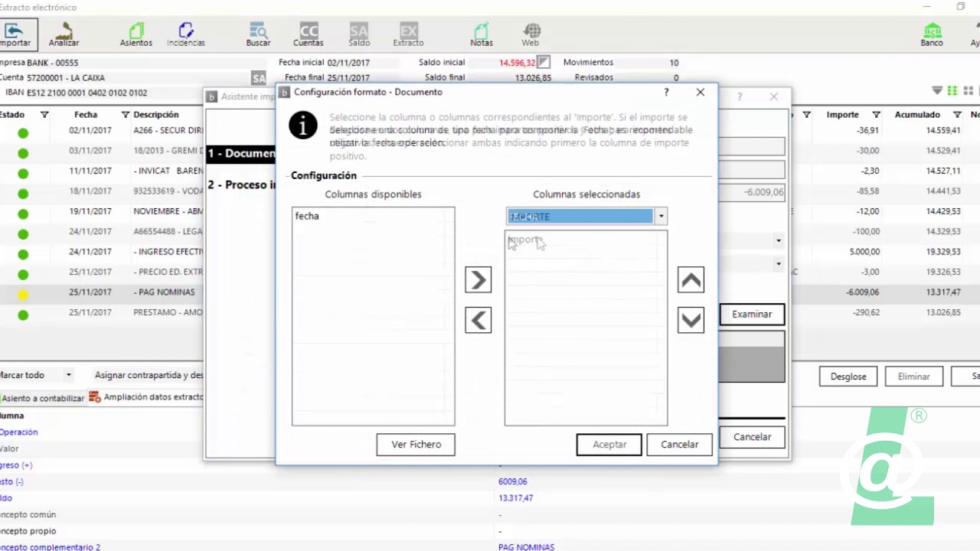Open the Buscar search tool
The image size is (980, 551).
tap(258, 34)
